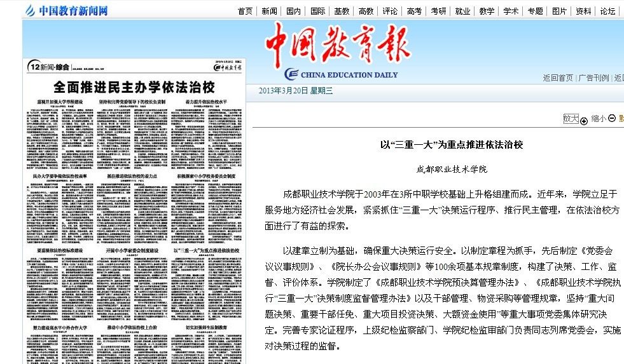
Task: Click the 放大 text link
Action: pos(571,118)
